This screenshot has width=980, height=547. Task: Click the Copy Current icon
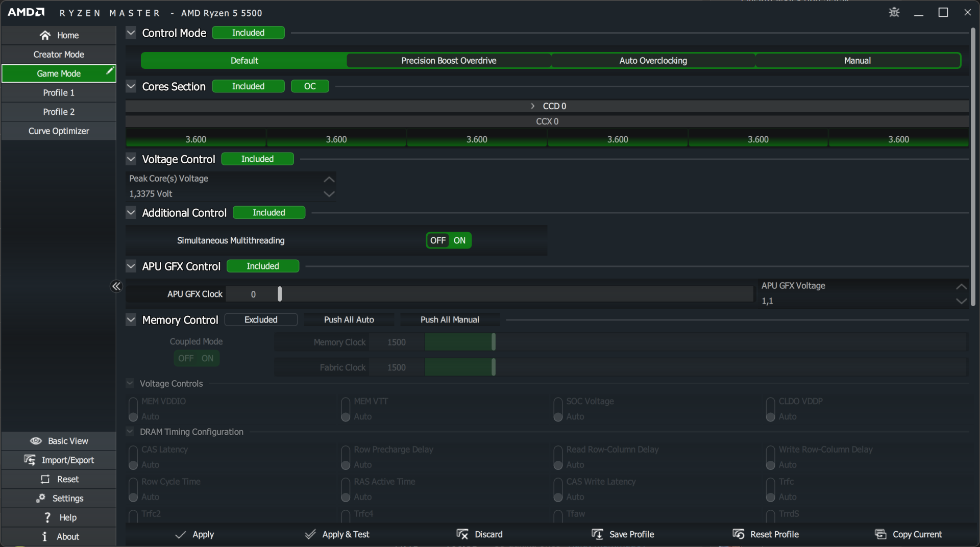click(880, 534)
